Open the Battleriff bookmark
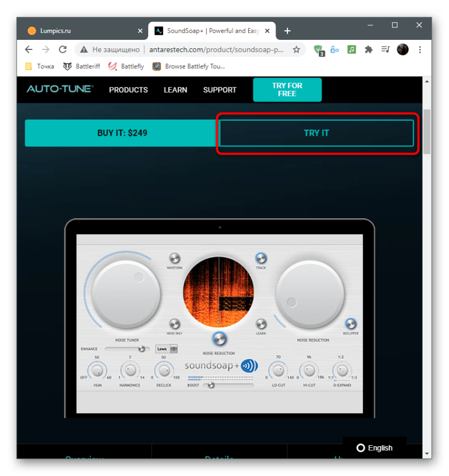Screen dimensions: 449x476 click(81, 66)
